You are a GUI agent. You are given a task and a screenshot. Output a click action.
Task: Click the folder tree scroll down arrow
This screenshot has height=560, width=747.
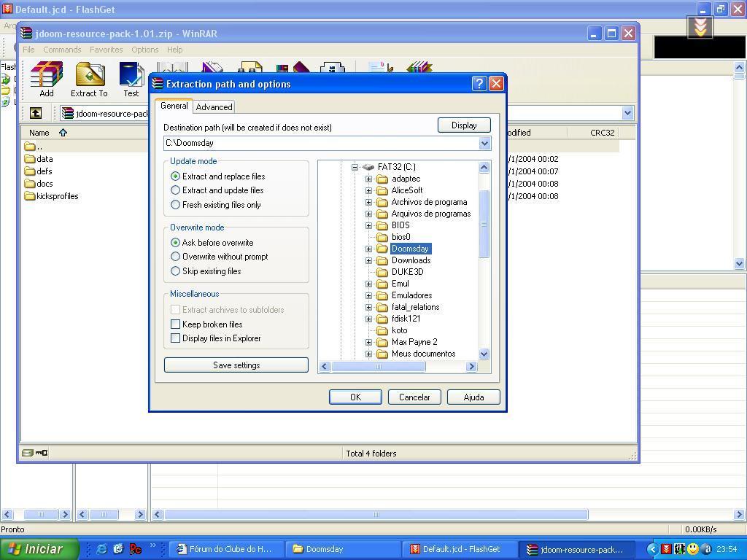pos(484,354)
